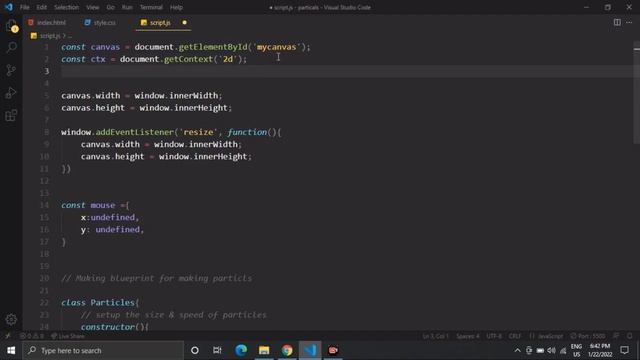Open volume control in system tray
This screenshot has height=360, width=640.
(551, 350)
